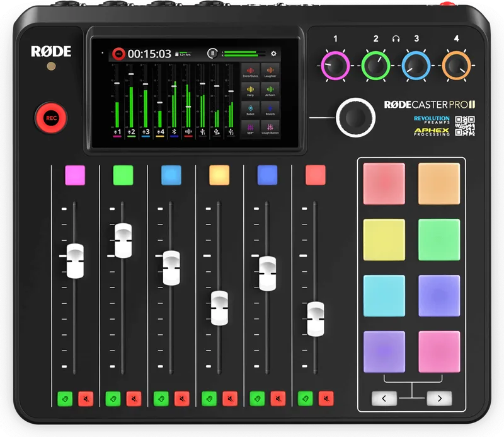
Task: Mute the second (green) channel with its red button
Action: click(x=134, y=399)
